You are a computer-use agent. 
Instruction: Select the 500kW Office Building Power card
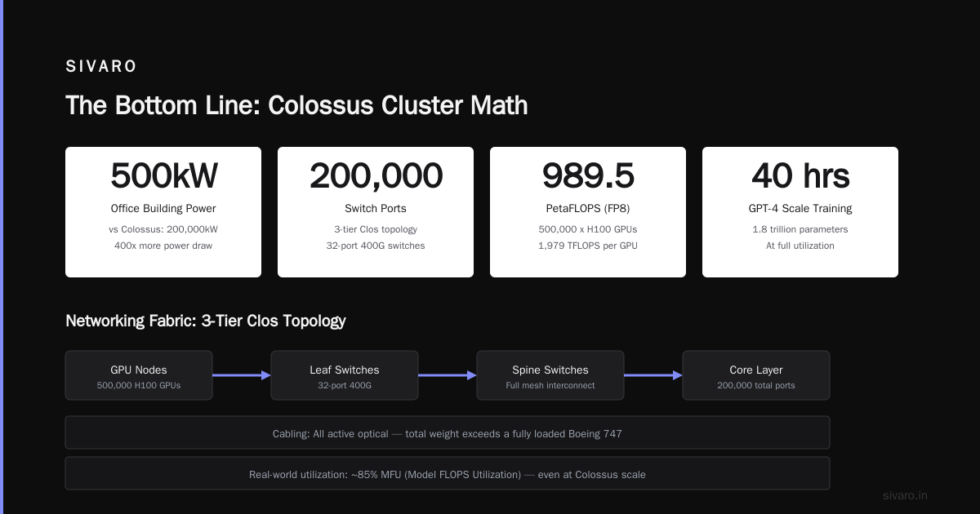[163, 212]
